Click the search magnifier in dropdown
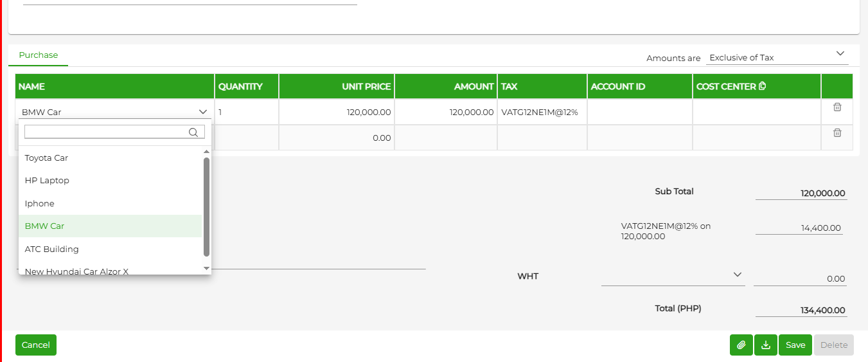This screenshot has height=362, width=868. (x=193, y=132)
